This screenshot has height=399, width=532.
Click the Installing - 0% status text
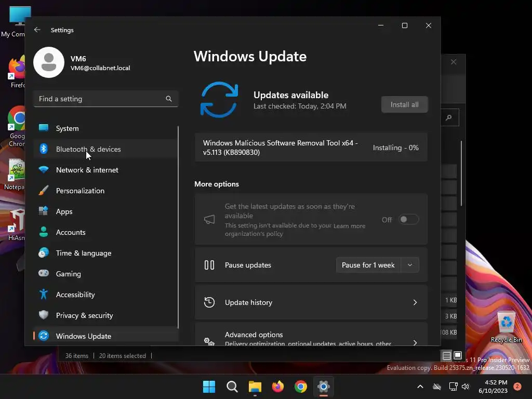click(395, 148)
